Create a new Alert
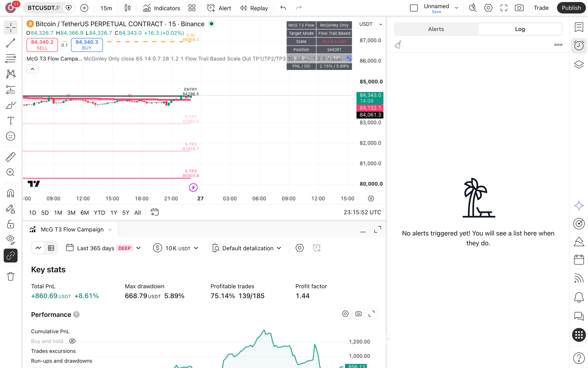 [219, 8]
